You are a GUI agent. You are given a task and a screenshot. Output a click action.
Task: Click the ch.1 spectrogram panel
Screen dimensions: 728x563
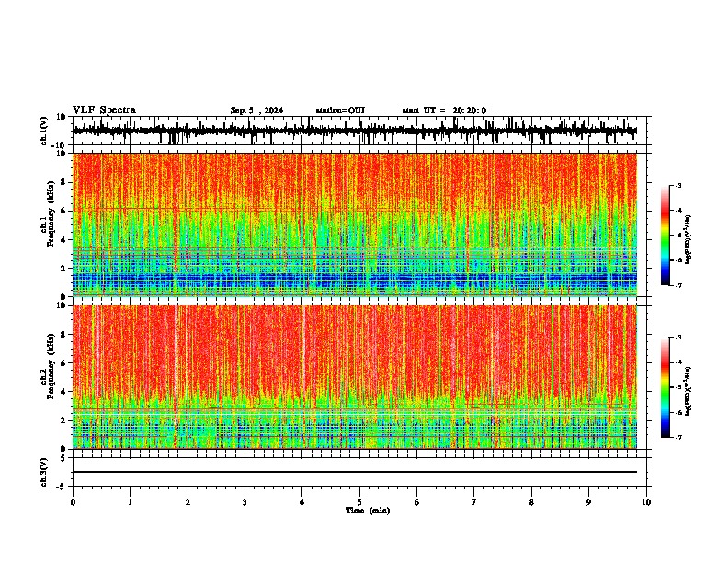coord(354,224)
